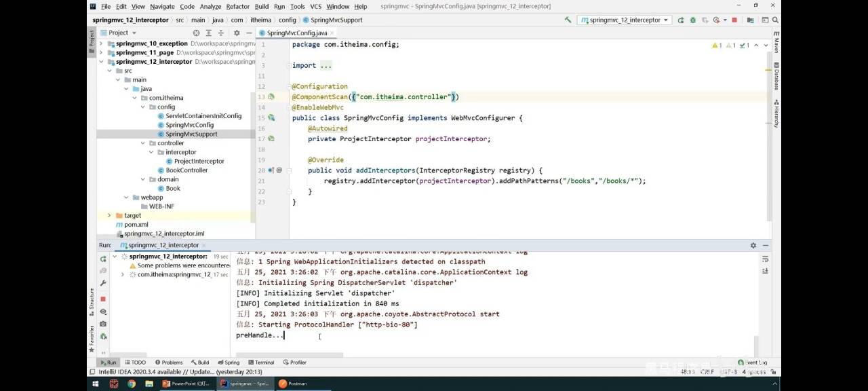This screenshot has width=868, height=391.
Task: Click Select Opened File target icon
Action: [x=196, y=33]
